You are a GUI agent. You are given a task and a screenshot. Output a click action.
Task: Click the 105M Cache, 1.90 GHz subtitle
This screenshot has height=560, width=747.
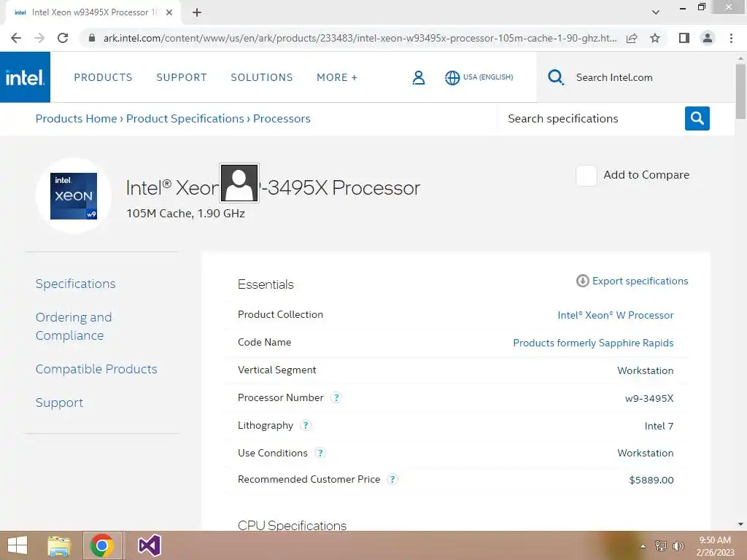click(185, 214)
